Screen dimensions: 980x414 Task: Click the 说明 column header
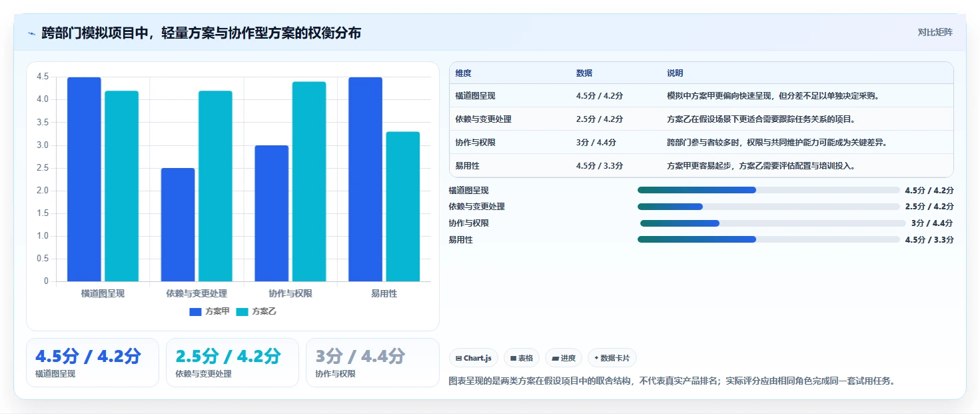pyautogui.click(x=675, y=73)
